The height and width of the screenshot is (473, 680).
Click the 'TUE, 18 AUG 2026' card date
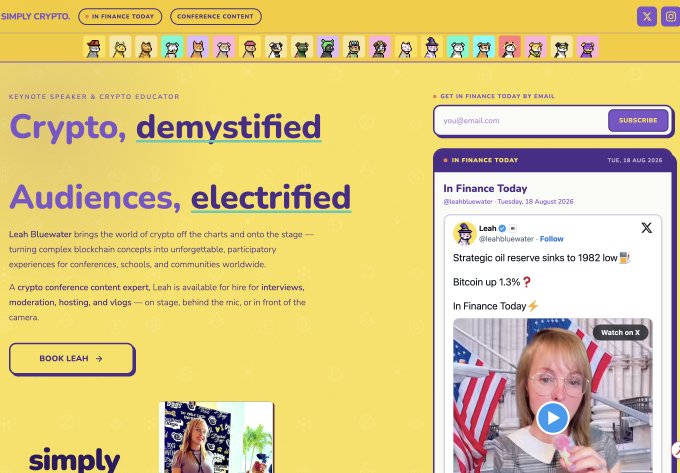coord(635,160)
